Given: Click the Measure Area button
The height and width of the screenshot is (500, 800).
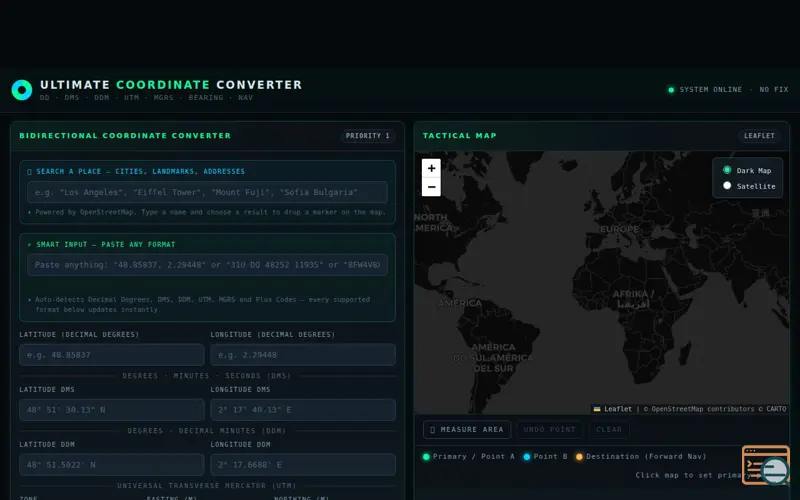Looking at the screenshot, I should [467, 430].
